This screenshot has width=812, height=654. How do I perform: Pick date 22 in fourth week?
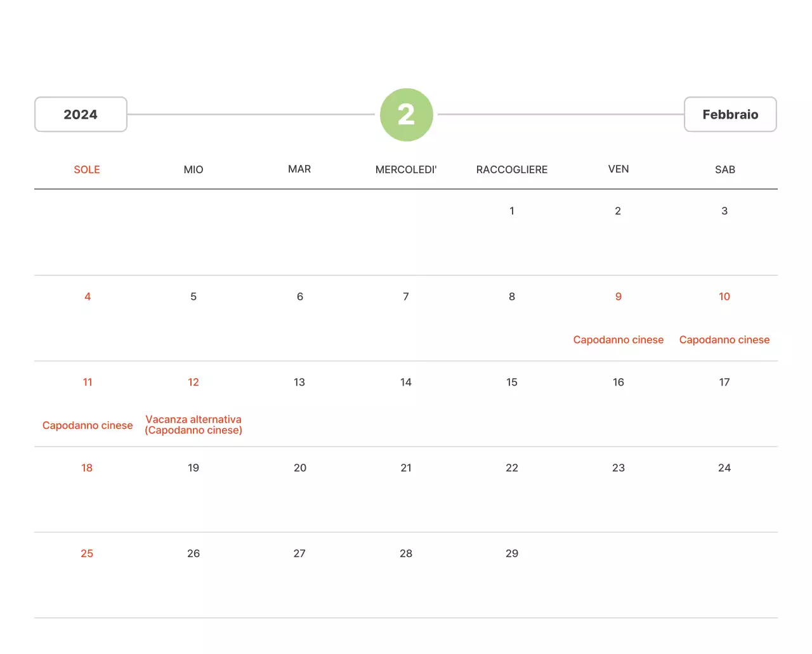pyautogui.click(x=511, y=468)
